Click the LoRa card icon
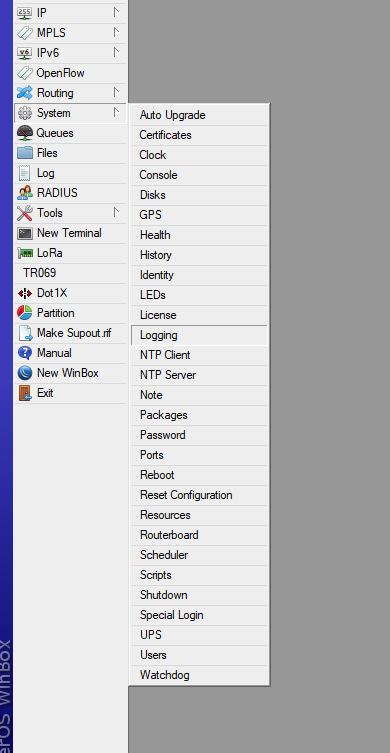This screenshot has width=390, height=753. click(x=24, y=253)
